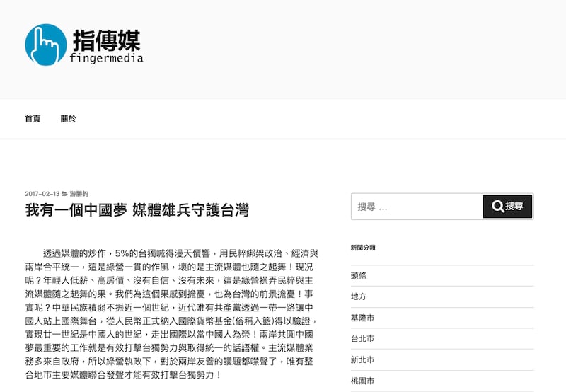Open the 2017-02-13 post date link
Image resolution: width=566 pixels, height=392 pixels.
tap(42, 194)
